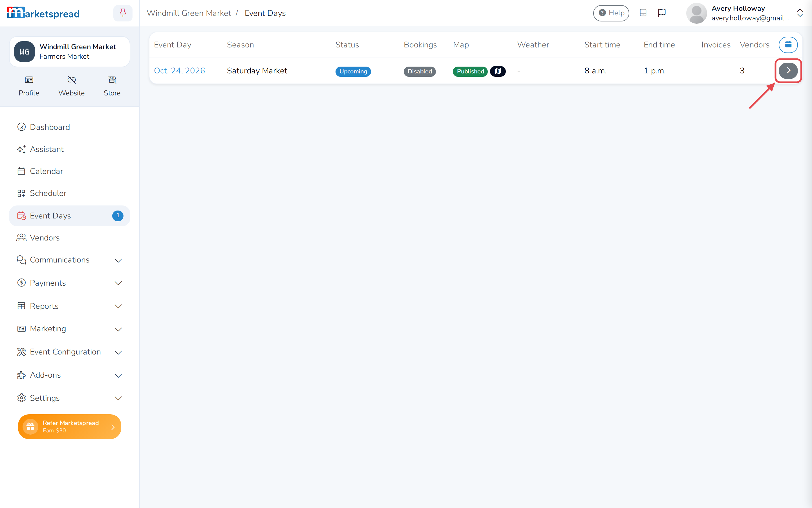This screenshot has height=508, width=812.
Task: Click the gift icon in referral banner
Action: [30, 426]
